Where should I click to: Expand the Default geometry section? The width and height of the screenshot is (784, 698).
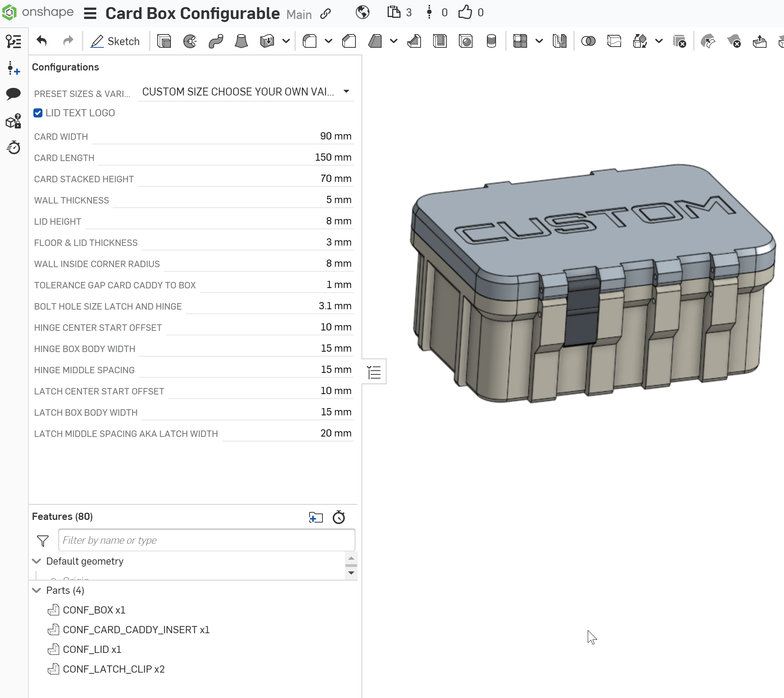[x=37, y=560]
